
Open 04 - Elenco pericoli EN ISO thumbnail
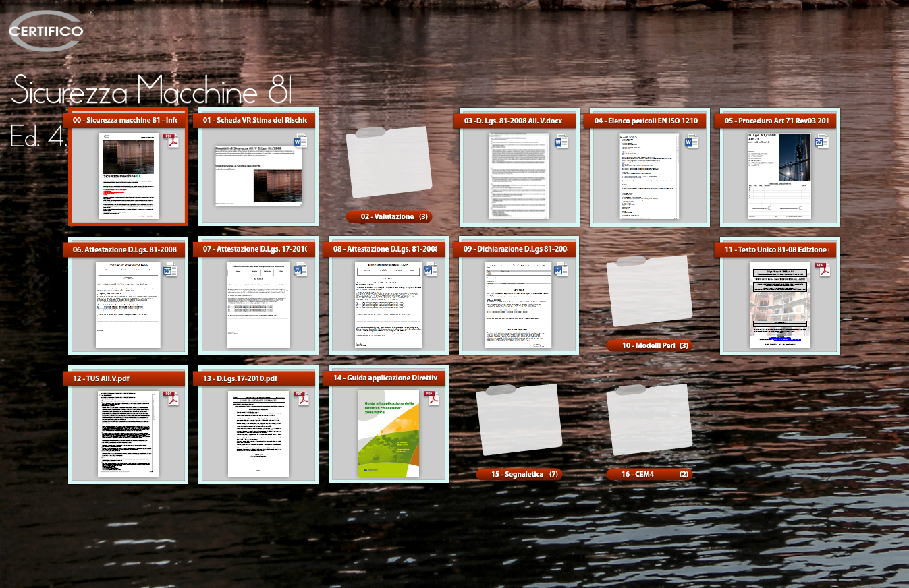pyautogui.click(x=649, y=175)
